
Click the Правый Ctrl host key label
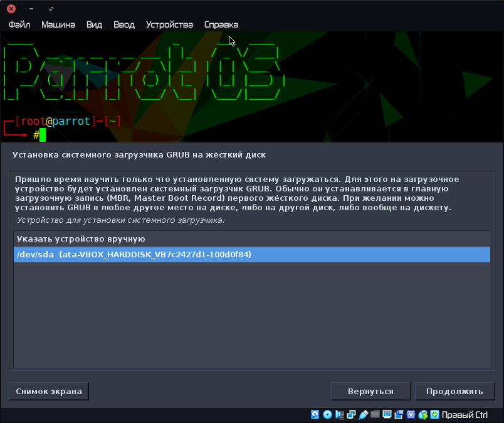click(x=465, y=415)
